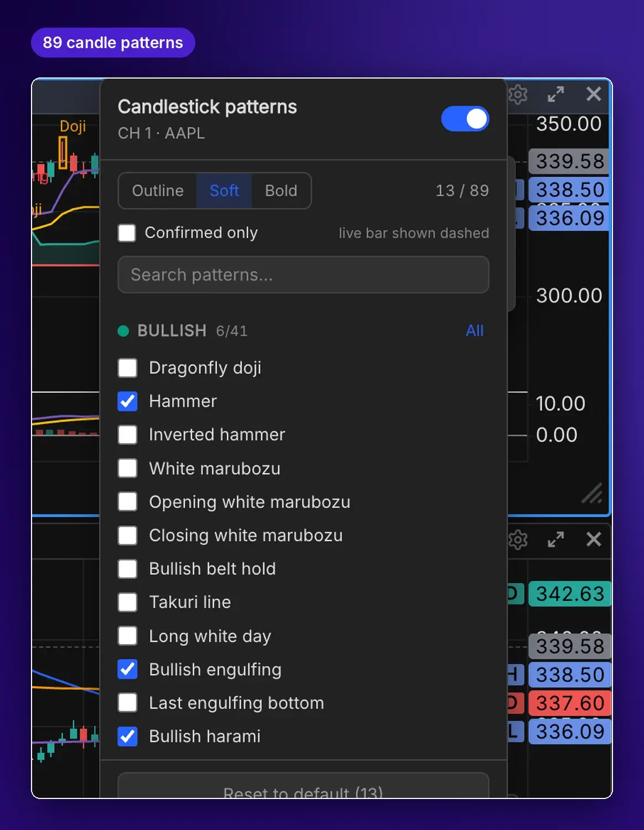Click the 337.60 red price label
644x830 pixels.
[x=570, y=703]
